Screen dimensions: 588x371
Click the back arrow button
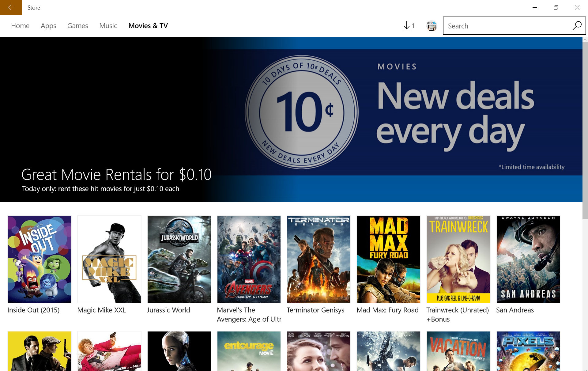pos(11,7)
